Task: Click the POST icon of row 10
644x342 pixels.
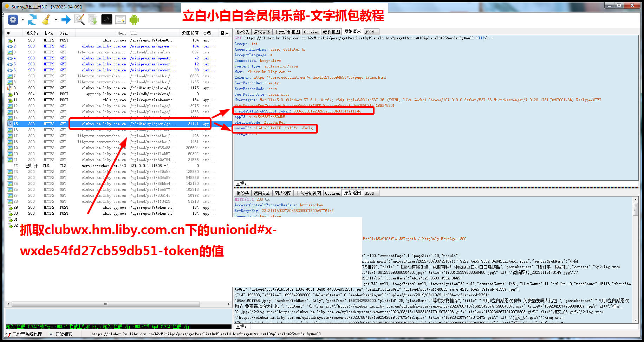Action: pyautogui.click(x=10, y=94)
